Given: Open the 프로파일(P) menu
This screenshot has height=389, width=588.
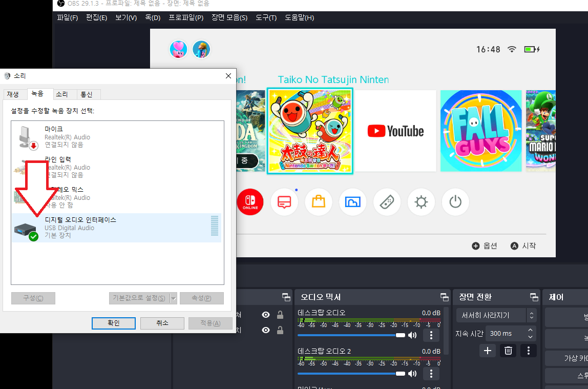Looking at the screenshot, I should click(186, 17).
